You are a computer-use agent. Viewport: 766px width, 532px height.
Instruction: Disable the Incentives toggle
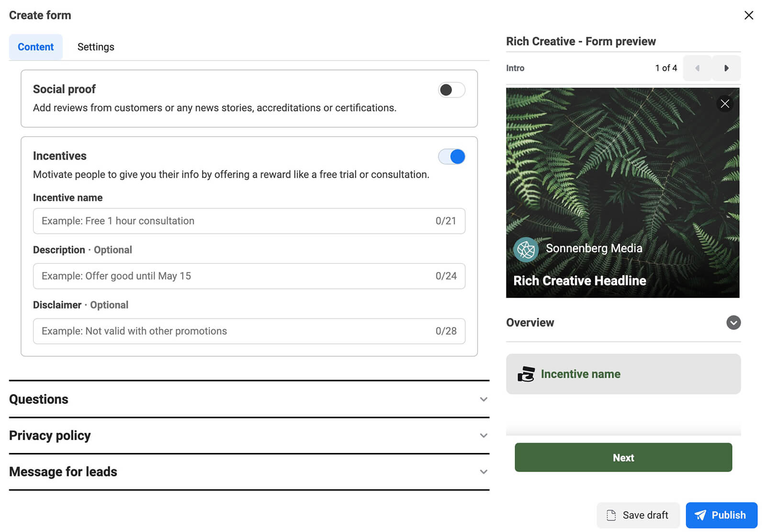click(x=451, y=157)
